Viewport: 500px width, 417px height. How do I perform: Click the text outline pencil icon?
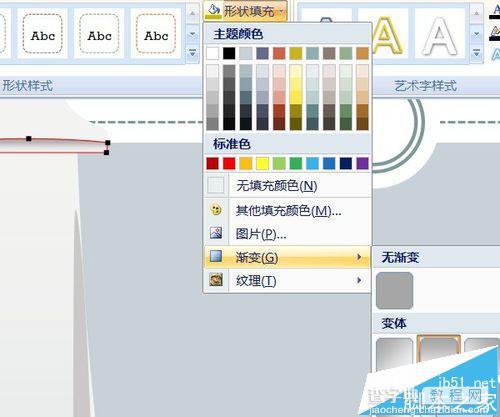point(495,33)
